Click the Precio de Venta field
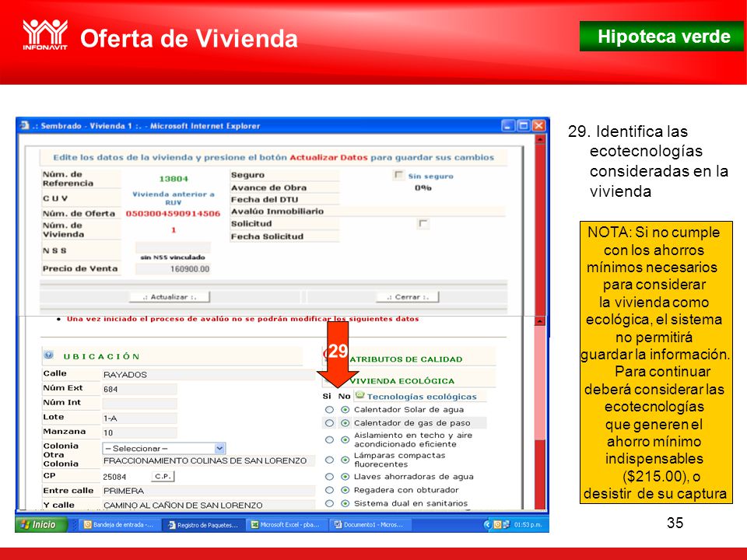Screen dimensions: 747x560 pos(173,269)
